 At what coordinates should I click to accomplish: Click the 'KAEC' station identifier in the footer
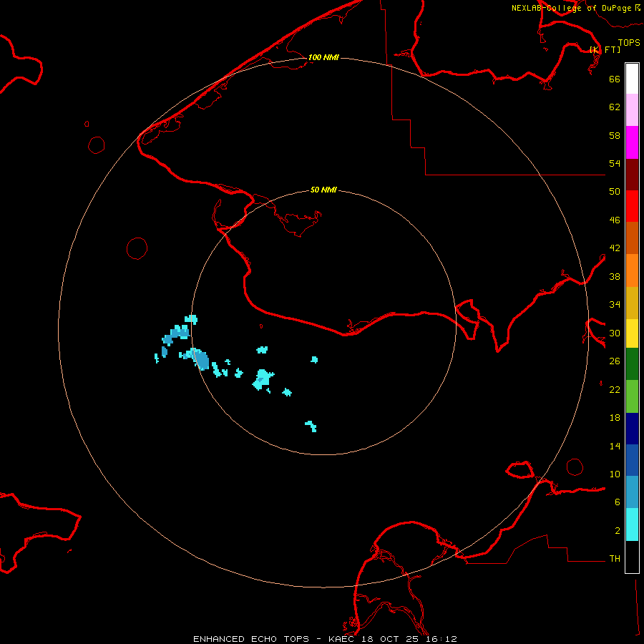click(x=341, y=639)
